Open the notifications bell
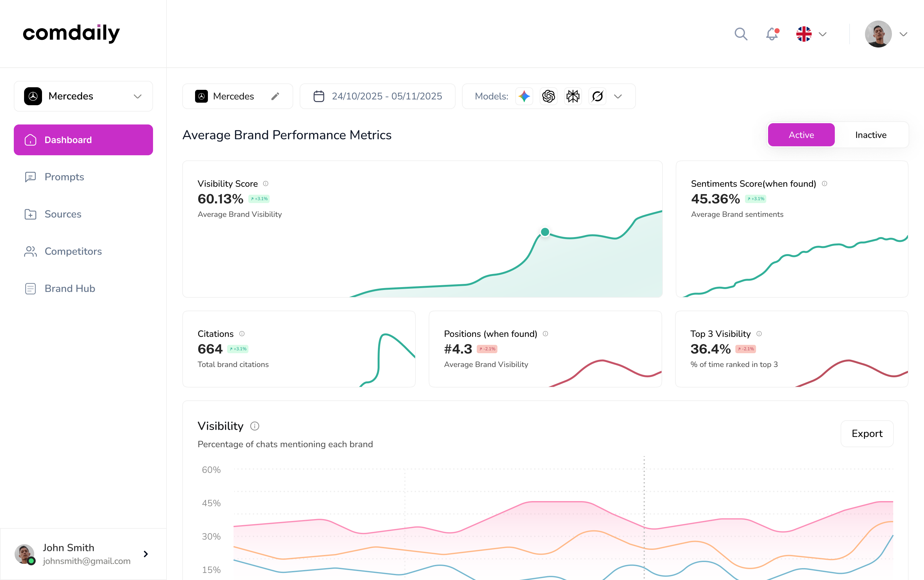Image resolution: width=924 pixels, height=580 pixels. point(772,34)
